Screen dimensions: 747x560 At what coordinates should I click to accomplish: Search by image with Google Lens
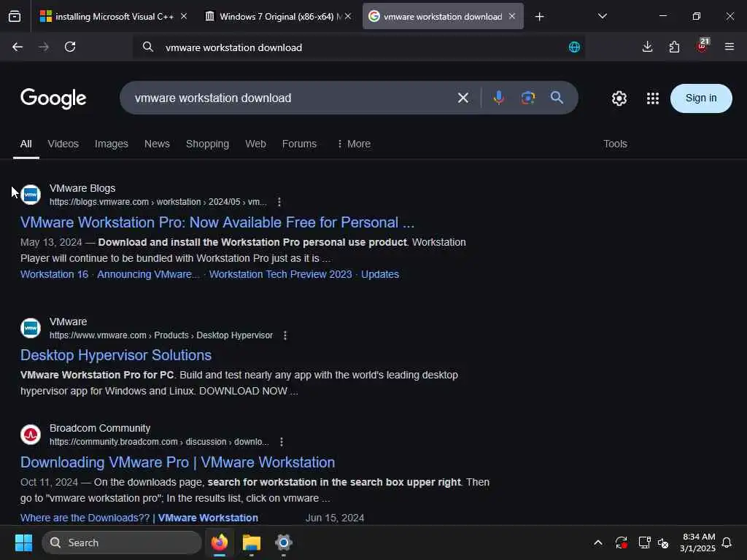click(x=528, y=98)
